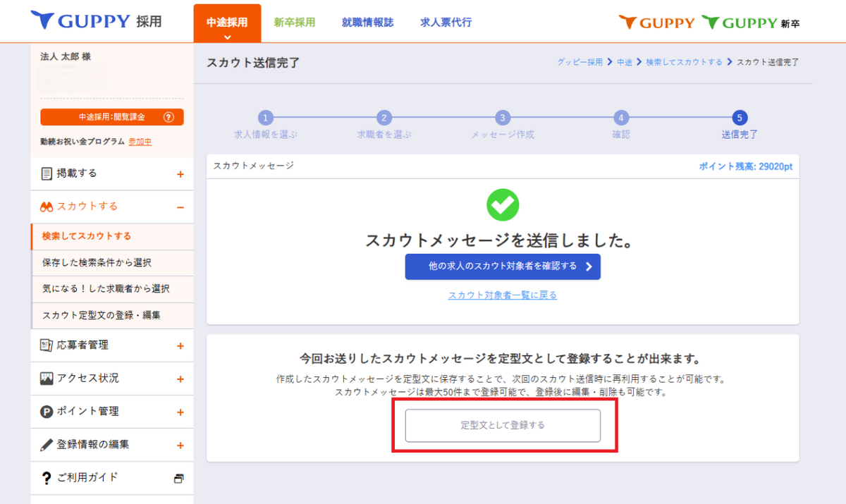Viewport: 846px width, 504px height.
Task: Click the orange GUPPY logo in header
Action: point(656,23)
